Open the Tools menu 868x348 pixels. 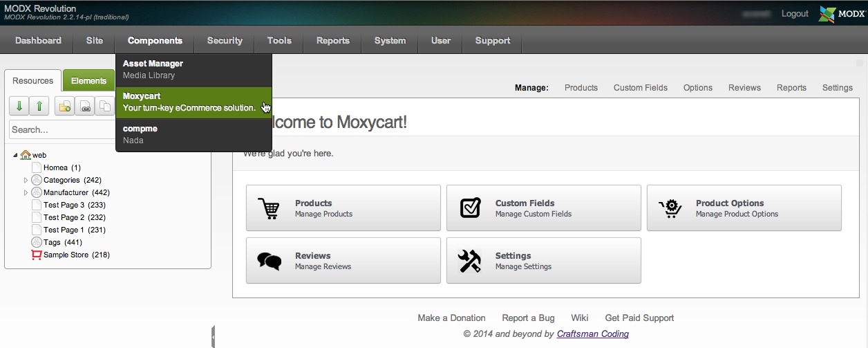coord(279,41)
